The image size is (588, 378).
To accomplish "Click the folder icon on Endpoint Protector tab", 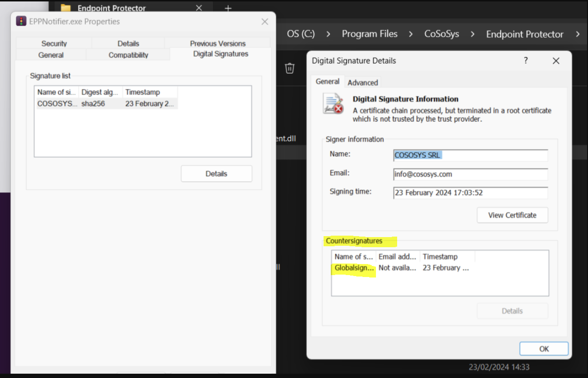I will tap(66, 8).
